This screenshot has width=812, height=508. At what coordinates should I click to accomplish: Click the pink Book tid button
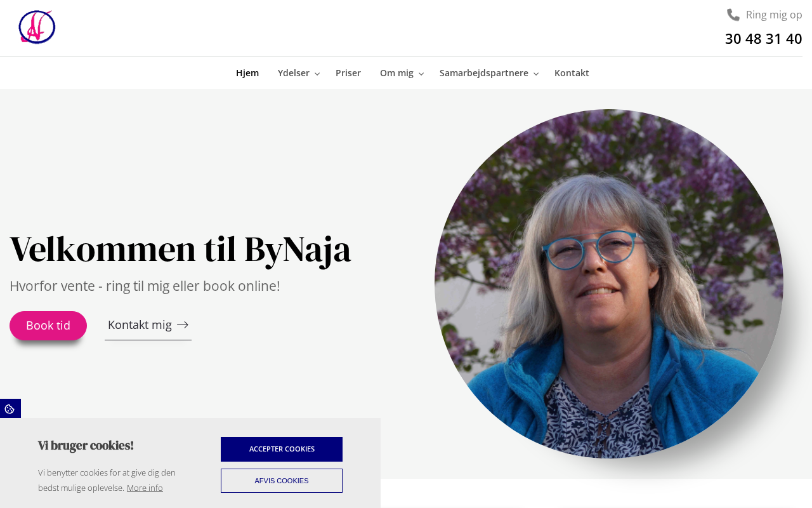pos(48,326)
